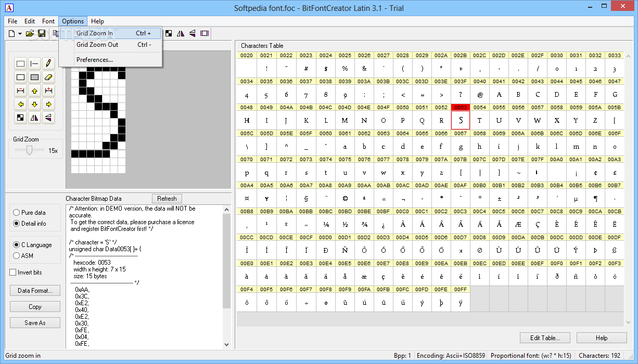Select character cell 00C6 Æ ligature
The image size is (638, 364).
518,224
